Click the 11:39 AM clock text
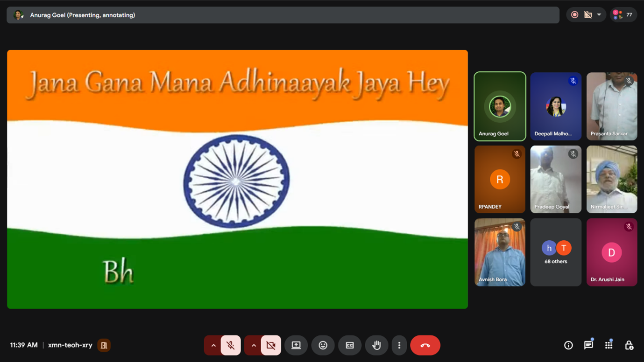 tap(24, 345)
